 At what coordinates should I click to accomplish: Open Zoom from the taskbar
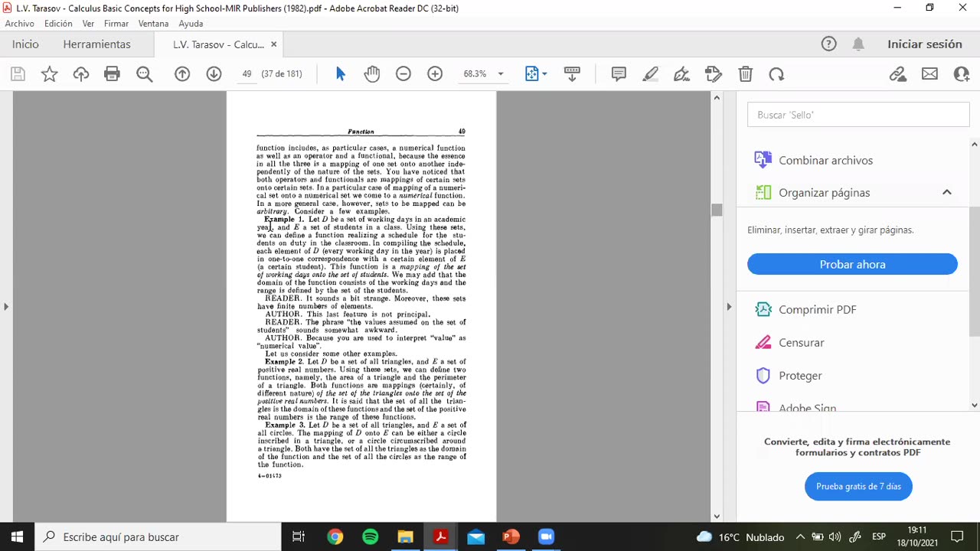(x=546, y=536)
